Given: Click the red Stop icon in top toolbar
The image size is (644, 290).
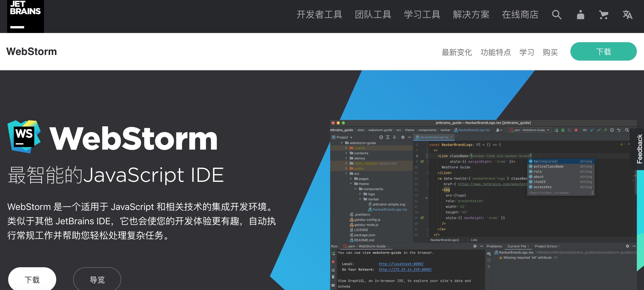Looking at the screenshot, I should click(576, 130).
